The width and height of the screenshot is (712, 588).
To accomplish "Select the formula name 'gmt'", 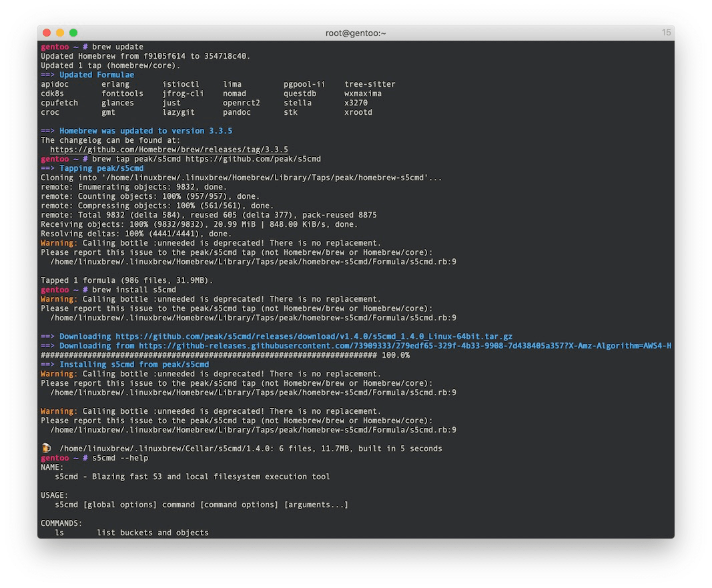I will 108,112.
